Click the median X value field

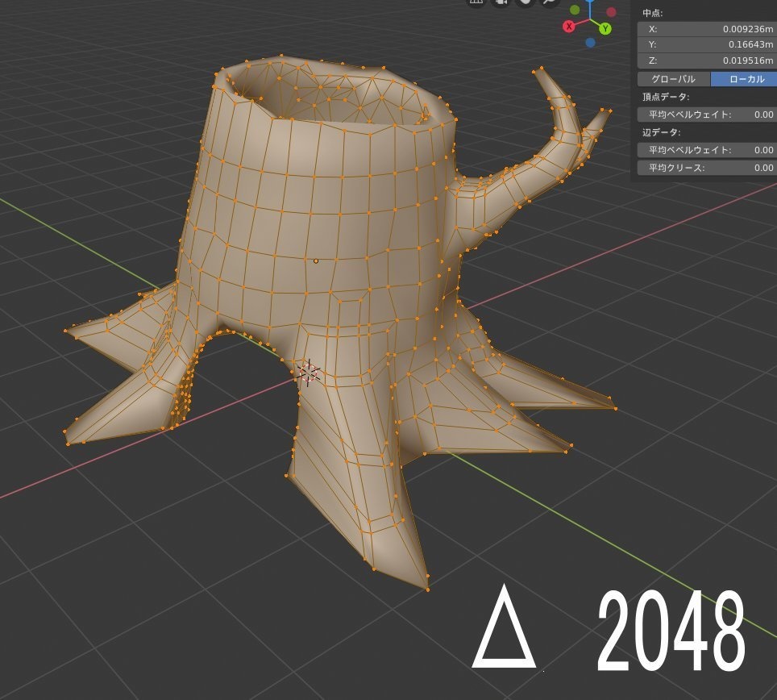(x=707, y=29)
